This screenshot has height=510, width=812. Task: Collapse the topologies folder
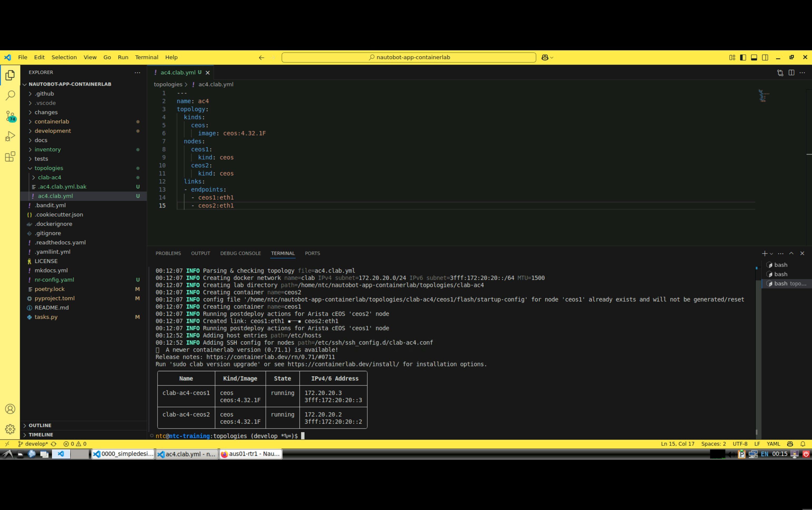click(48, 168)
